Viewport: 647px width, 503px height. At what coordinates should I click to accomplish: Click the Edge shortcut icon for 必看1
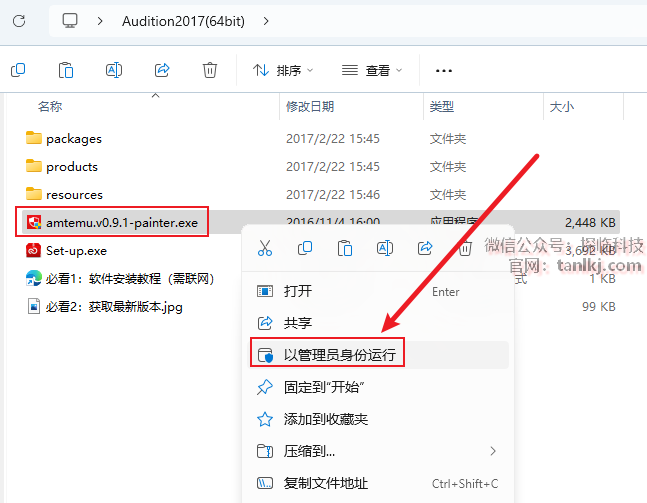click(33, 279)
